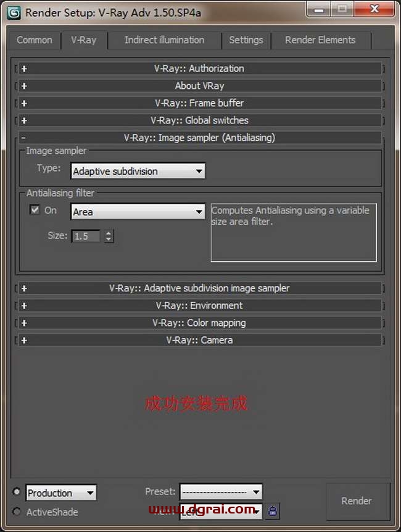Open the View dropdown beside lock icon

coord(221,511)
